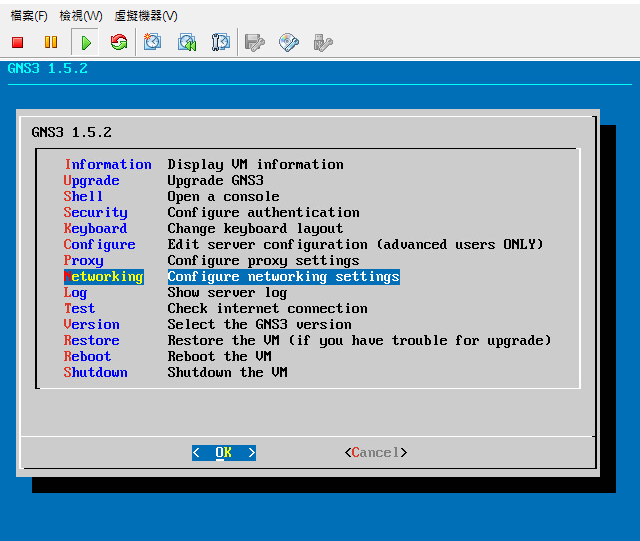640x541 pixels.
Task: Click 'Open a console' description
Action: (x=223, y=196)
